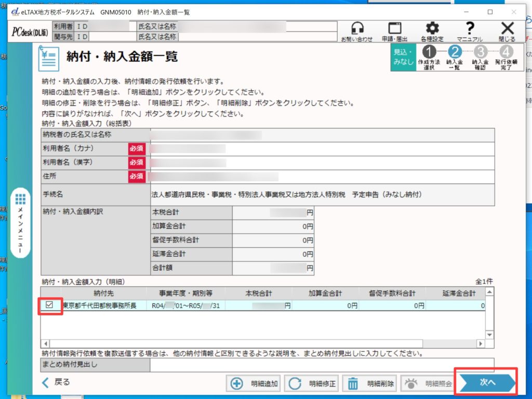Click the お問い合わせ headset icon
532x399 pixels.
(357, 31)
